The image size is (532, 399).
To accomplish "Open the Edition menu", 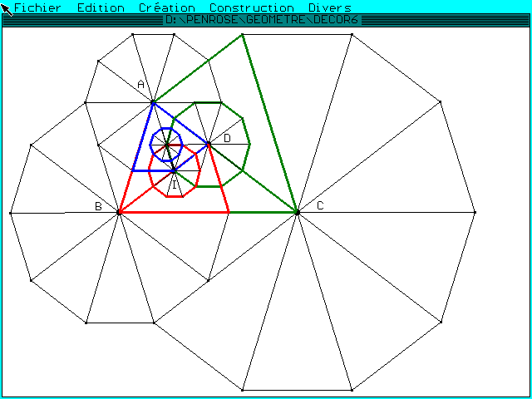I will (101, 7).
